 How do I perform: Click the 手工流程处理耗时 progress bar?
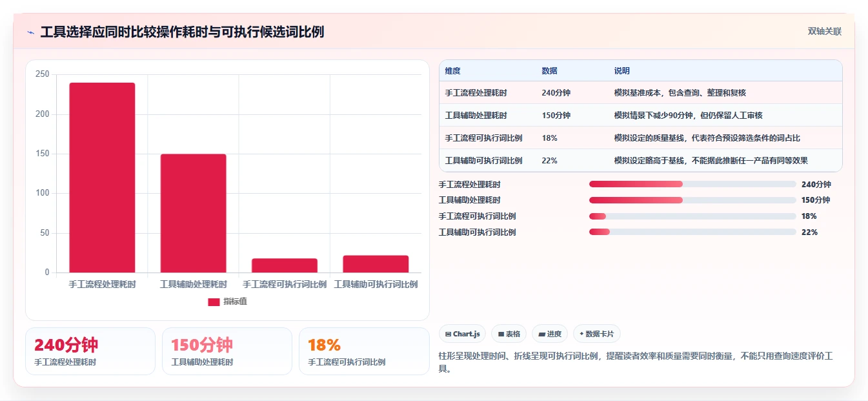tap(692, 184)
